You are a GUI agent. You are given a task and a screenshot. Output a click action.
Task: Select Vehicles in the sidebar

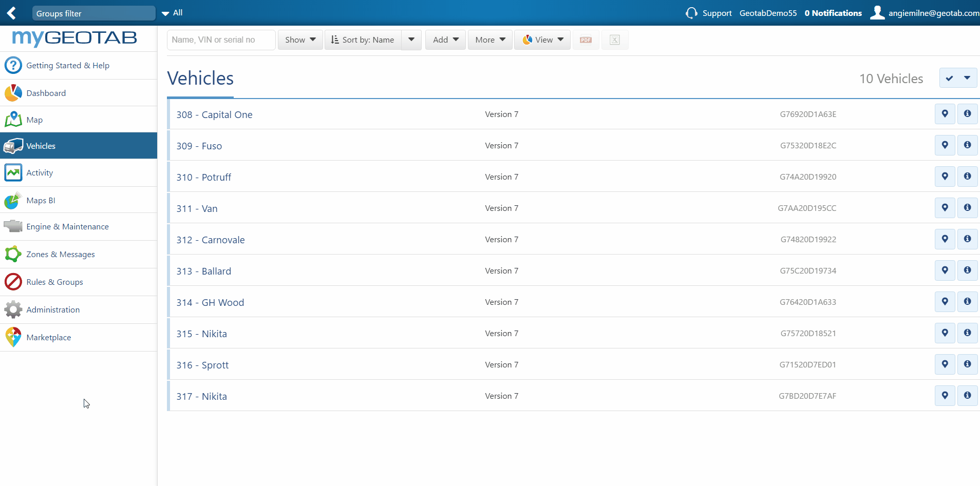coord(79,146)
